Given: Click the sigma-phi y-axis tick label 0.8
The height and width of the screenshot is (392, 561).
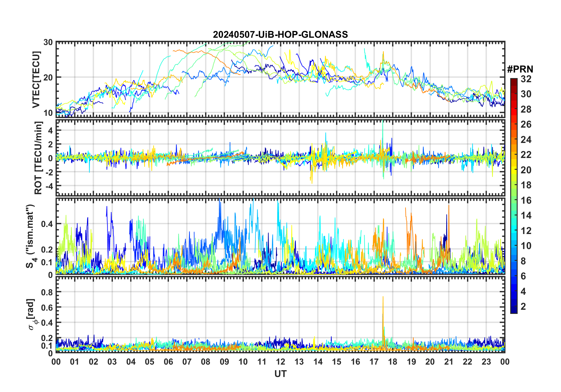Looking at the screenshot, I should [x=47, y=292].
